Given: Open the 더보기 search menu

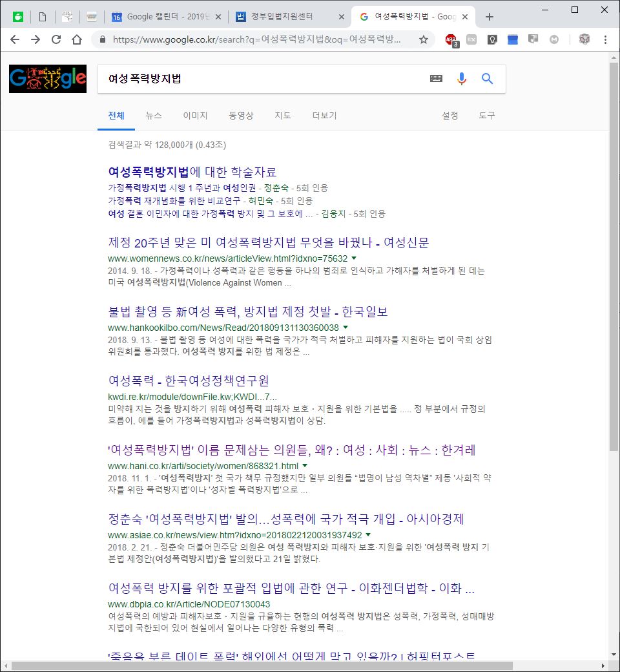Looking at the screenshot, I should 324,116.
